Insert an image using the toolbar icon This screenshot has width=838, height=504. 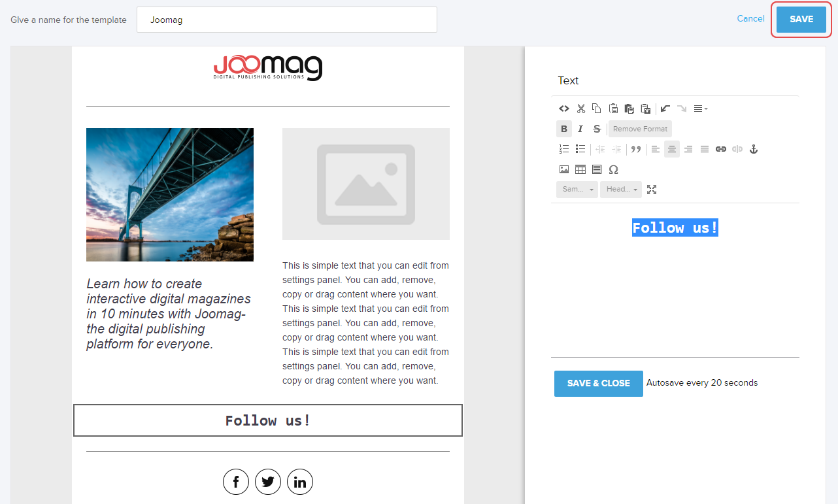(563, 169)
